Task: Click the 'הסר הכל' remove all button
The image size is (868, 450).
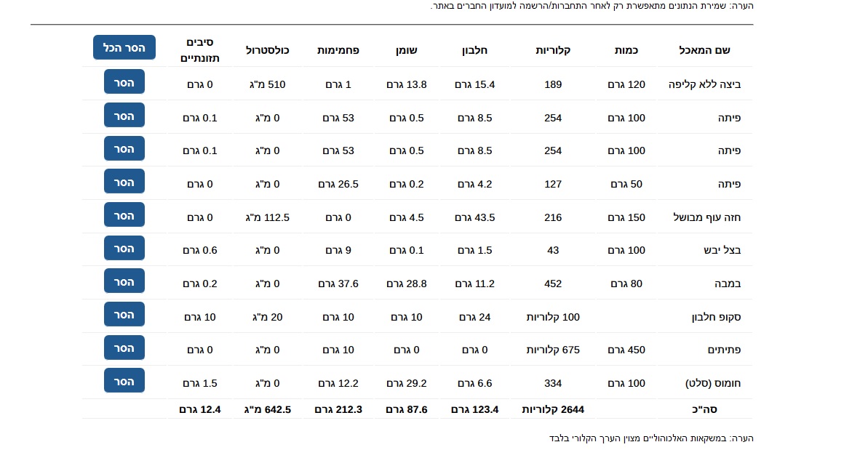Action: point(124,47)
